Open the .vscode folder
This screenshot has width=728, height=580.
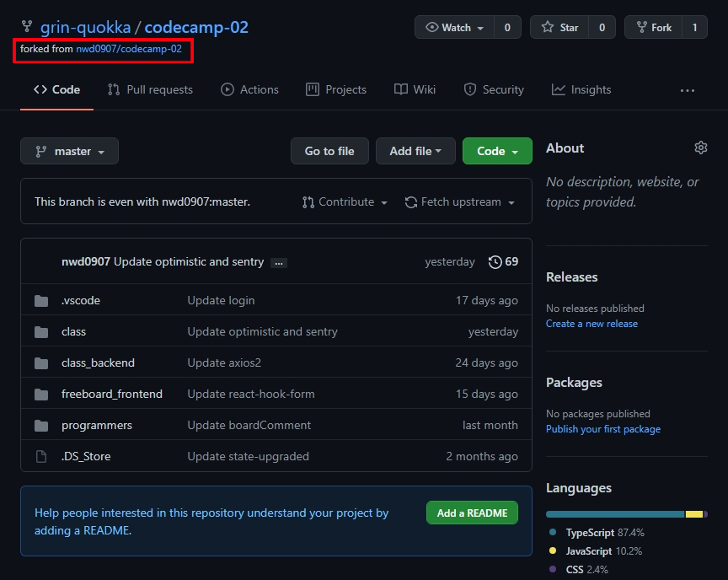pos(81,300)
